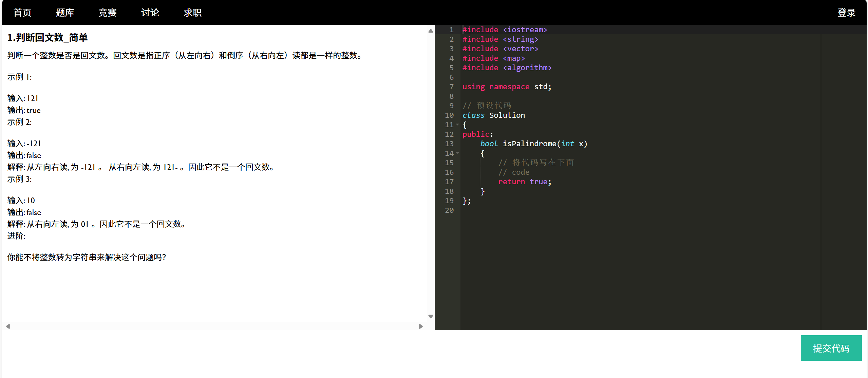Click the 登录 login link
868x378 pixels.
[x=846, y=13]
